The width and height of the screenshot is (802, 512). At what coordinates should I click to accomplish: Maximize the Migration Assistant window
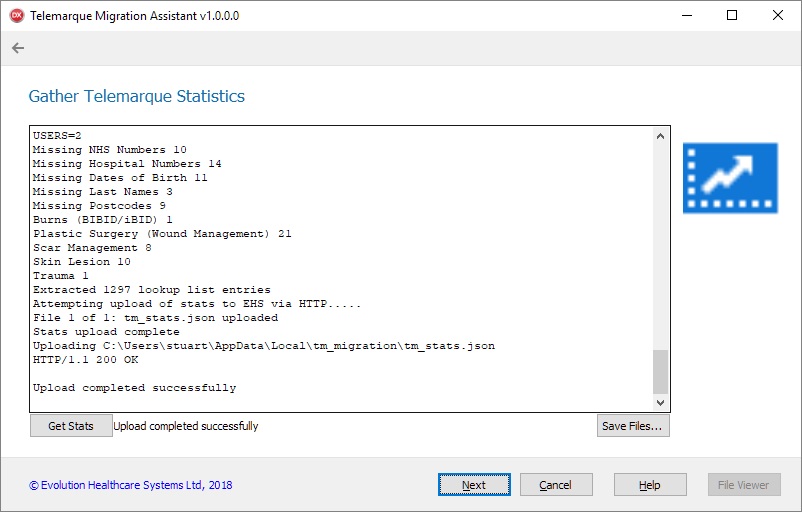tap(732, 16)
